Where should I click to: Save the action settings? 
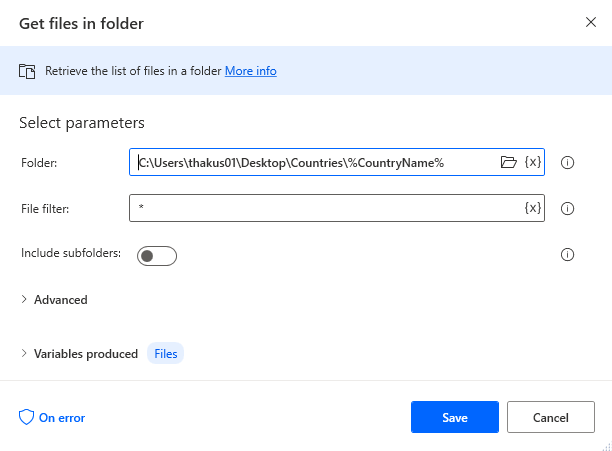pos(455,417)
